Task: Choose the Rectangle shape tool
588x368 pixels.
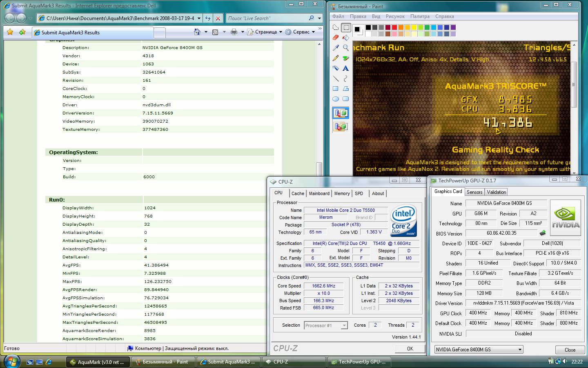Action: (336, 89)
